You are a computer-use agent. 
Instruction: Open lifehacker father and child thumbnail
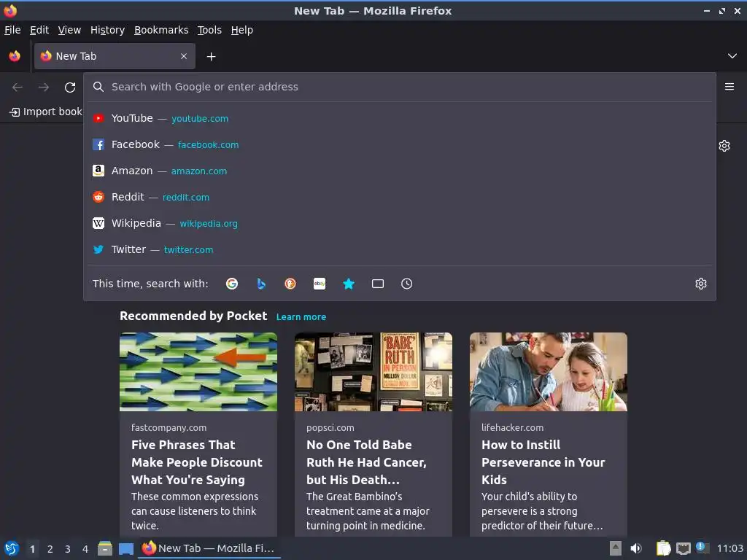click(x=549, y=372)
